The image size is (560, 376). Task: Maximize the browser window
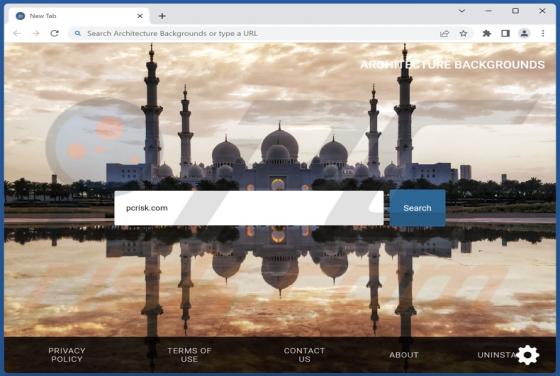515,11
